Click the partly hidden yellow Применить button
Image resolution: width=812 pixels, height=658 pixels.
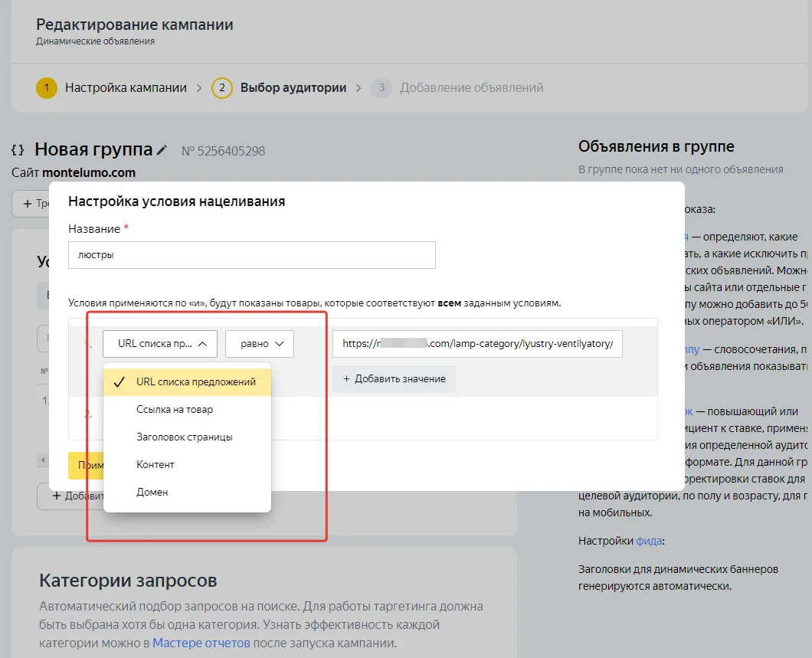[x=86, y=466]
